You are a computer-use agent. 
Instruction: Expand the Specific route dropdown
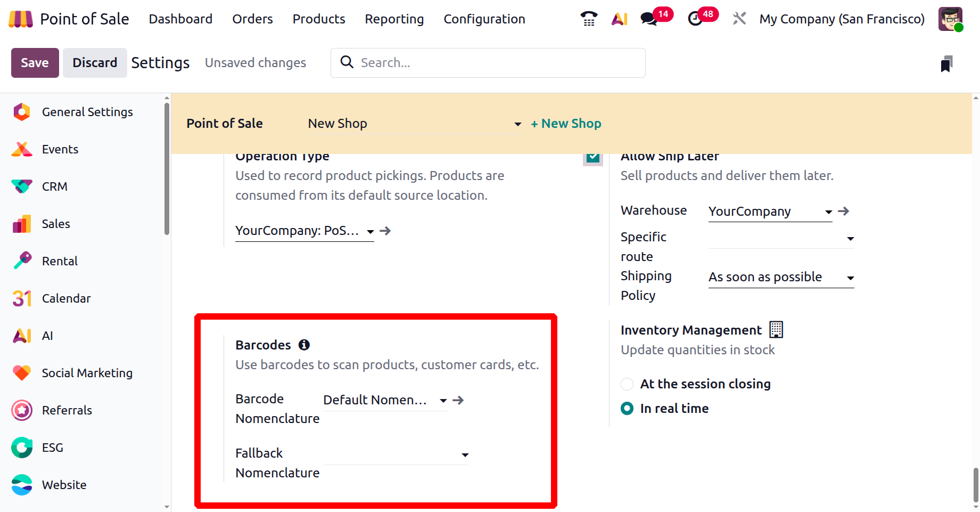[850, 239]
